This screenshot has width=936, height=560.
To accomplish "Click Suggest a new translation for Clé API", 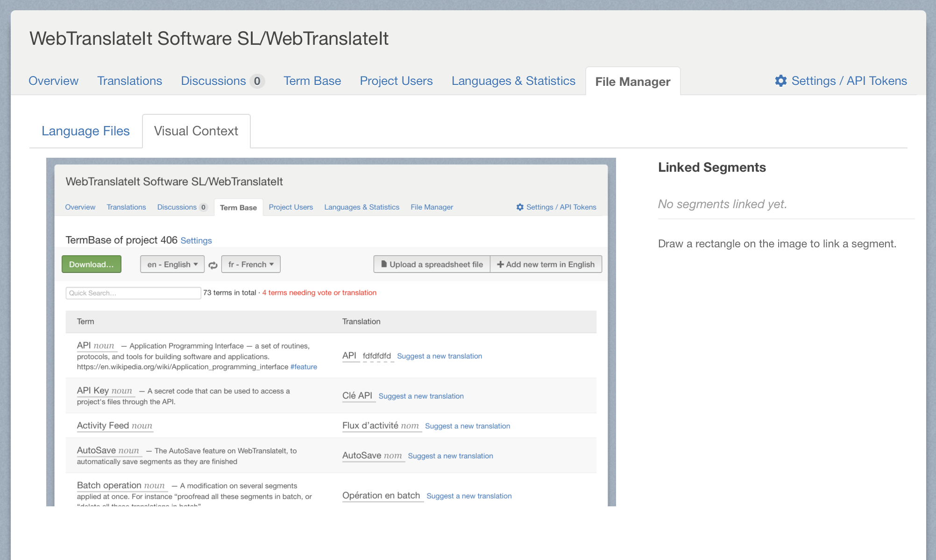I will pos(421,396).
